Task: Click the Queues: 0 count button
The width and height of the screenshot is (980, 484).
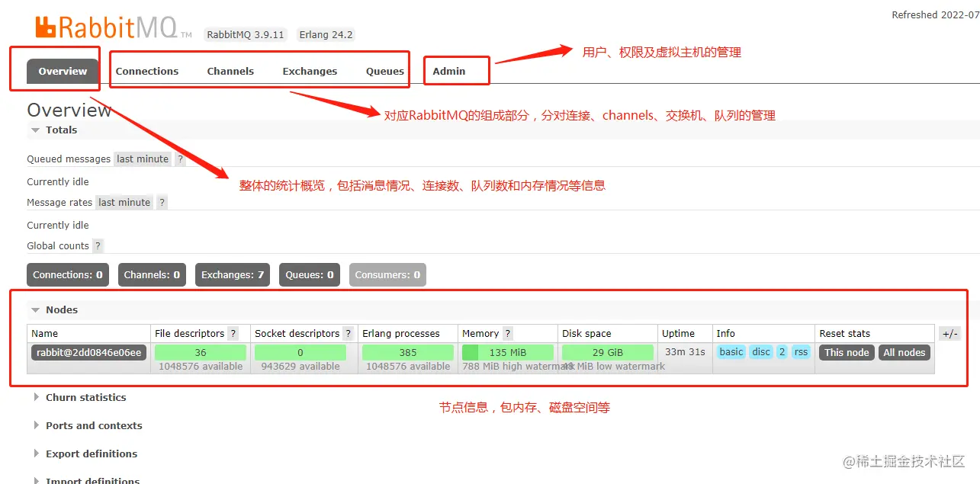Action: click(x=310, y=275)
